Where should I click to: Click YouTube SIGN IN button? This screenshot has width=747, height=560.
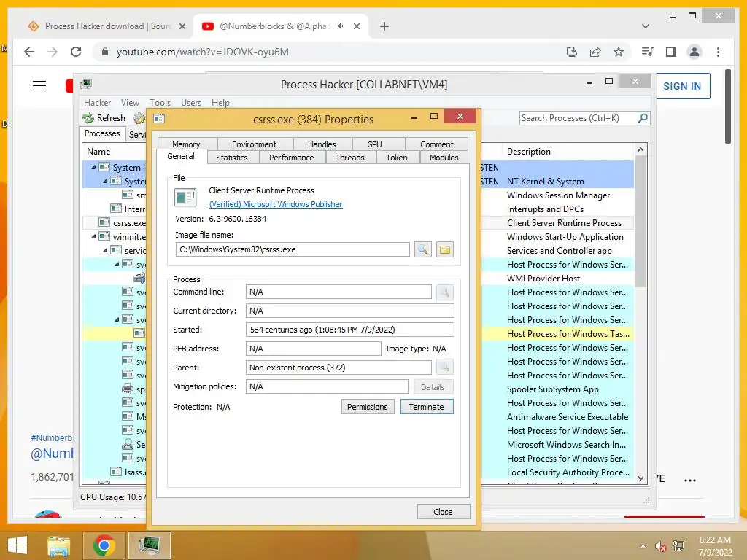click(682, 86)
